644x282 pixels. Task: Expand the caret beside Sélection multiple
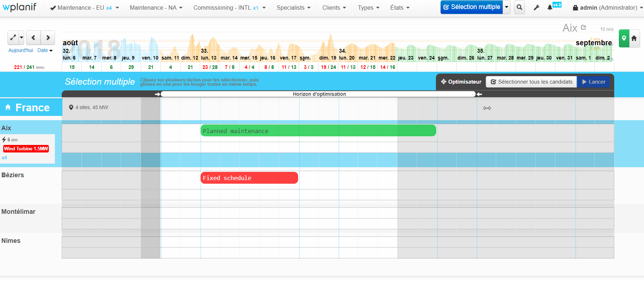click(x=507, y=7)
